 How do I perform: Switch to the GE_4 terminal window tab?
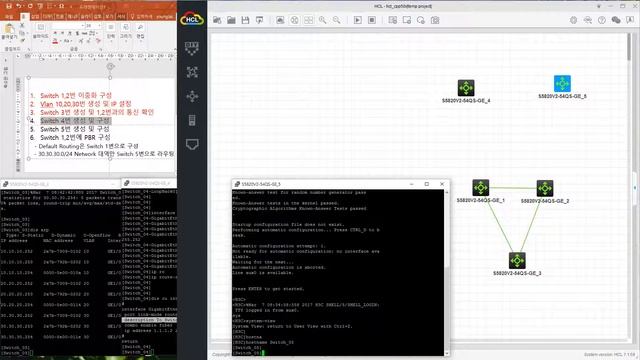149,184
